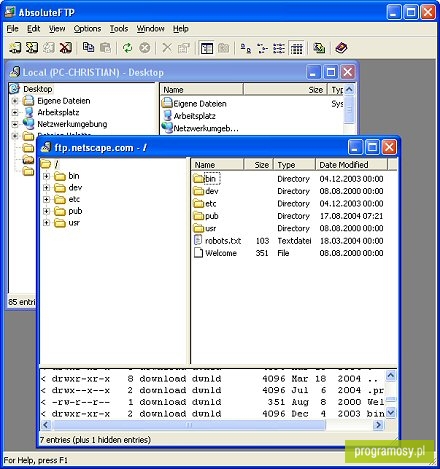Click the log pane scroll-right arrow
440x469 pixels.
point(378,425)
